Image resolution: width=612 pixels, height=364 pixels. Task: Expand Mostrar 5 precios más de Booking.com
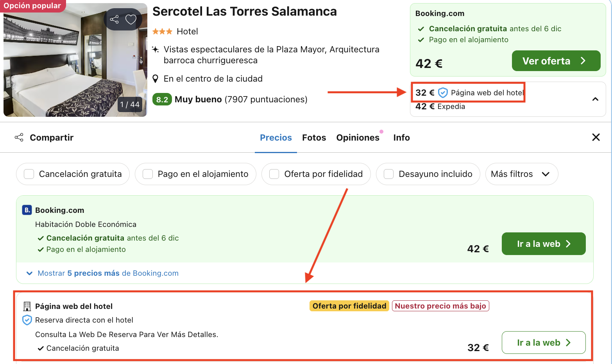(107, 273)
